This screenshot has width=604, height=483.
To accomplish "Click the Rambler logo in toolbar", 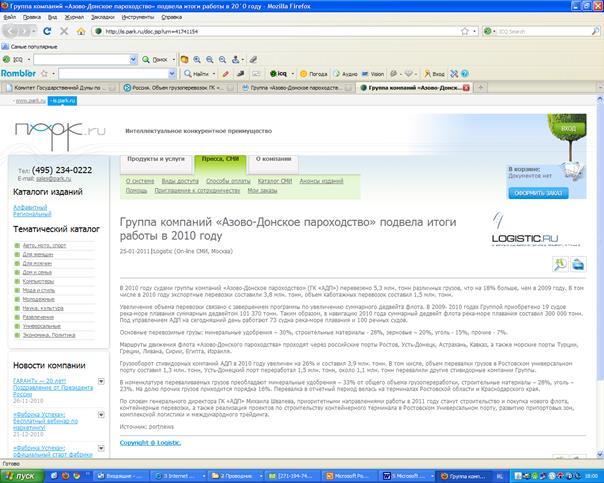I will pyautogui.click(x=18, y=73).
